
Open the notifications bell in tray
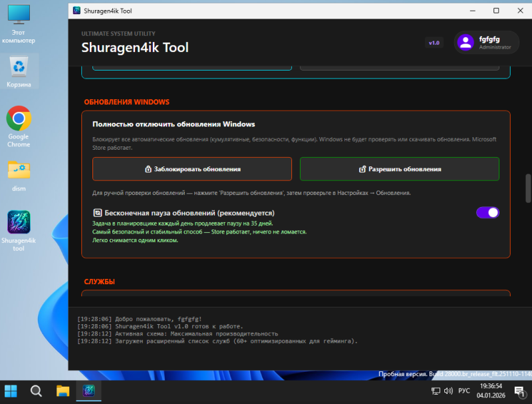[x=518, y=391]
